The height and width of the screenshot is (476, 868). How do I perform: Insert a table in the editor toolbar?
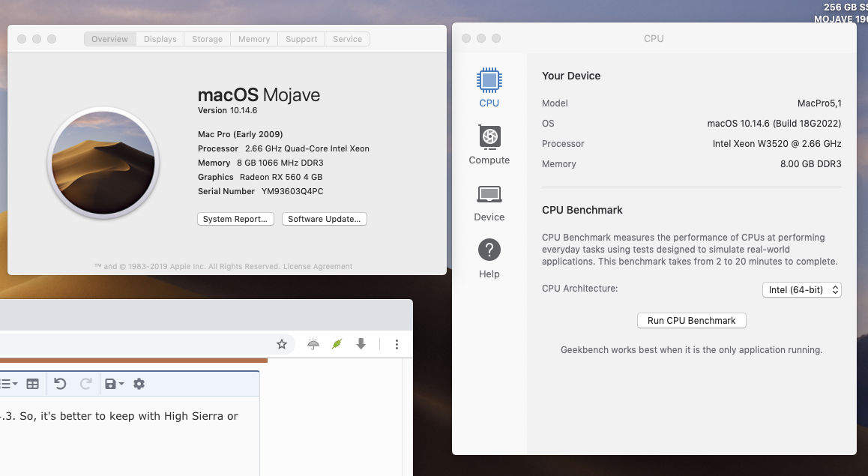point(33,384)
